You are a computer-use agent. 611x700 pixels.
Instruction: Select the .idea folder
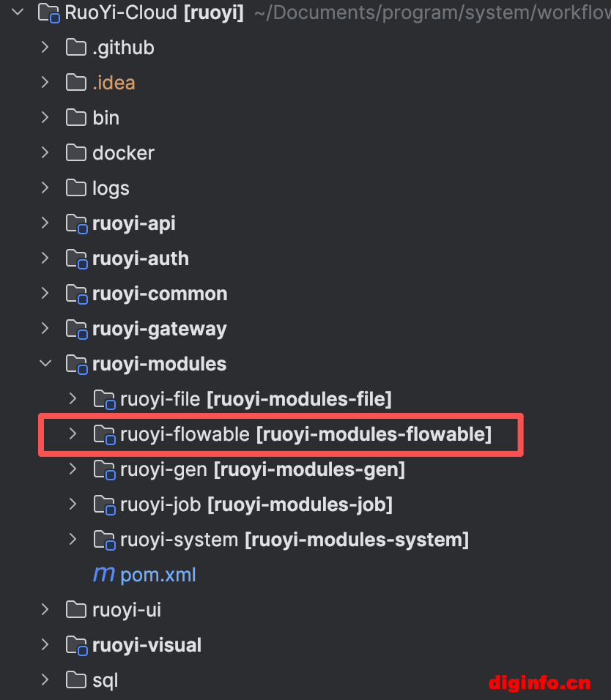pyautogui.click(x=114, y=83)
